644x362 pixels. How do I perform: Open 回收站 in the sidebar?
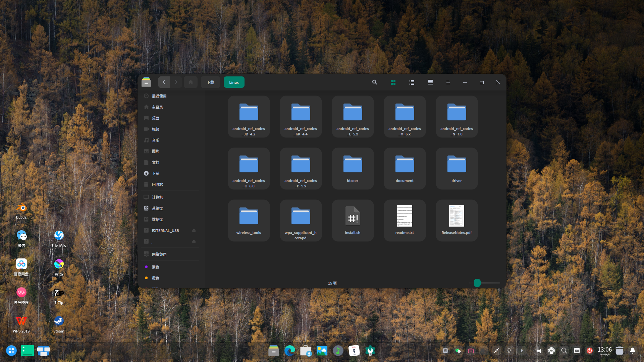click(157, 185)
